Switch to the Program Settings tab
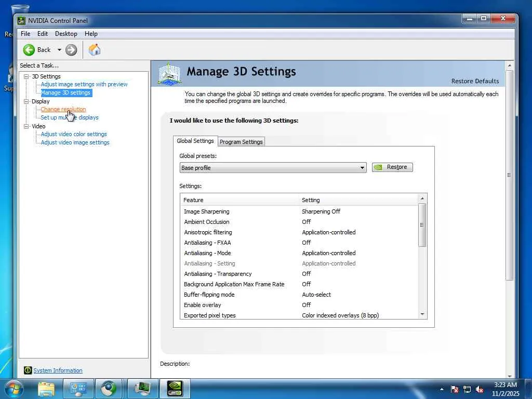 coord(241,142)
